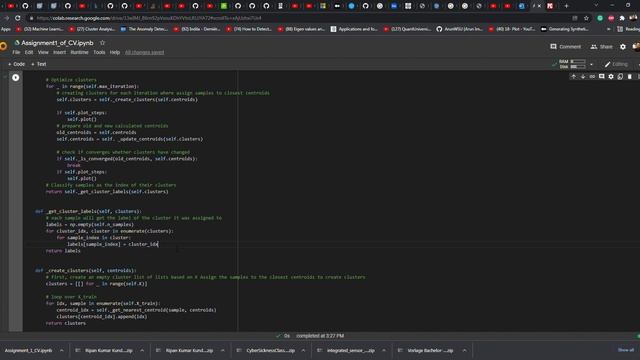Image resolution: width=640 pixels, height=360 pixels.
Task: Run the code cell with the play button
Action: coord(16,78)
